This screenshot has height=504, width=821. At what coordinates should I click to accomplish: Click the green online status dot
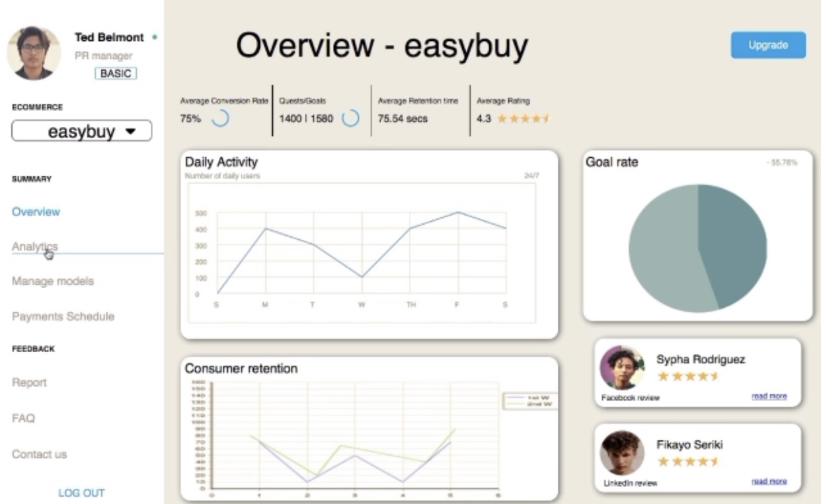point(154,38)
